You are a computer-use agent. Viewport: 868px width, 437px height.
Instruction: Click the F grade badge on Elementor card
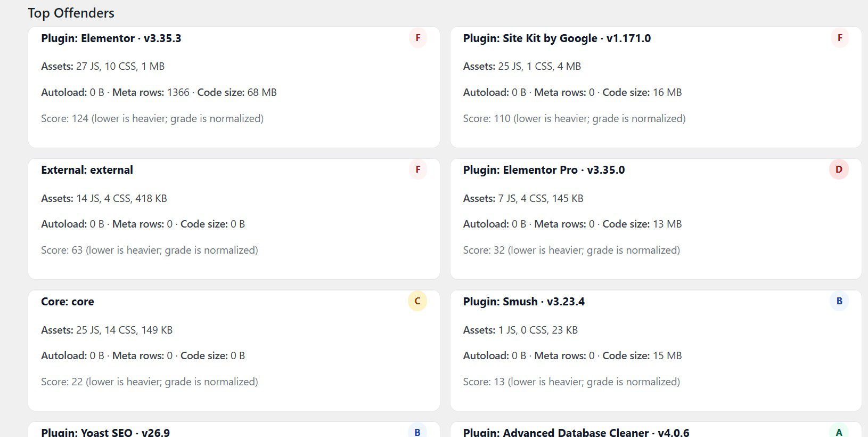417,38
